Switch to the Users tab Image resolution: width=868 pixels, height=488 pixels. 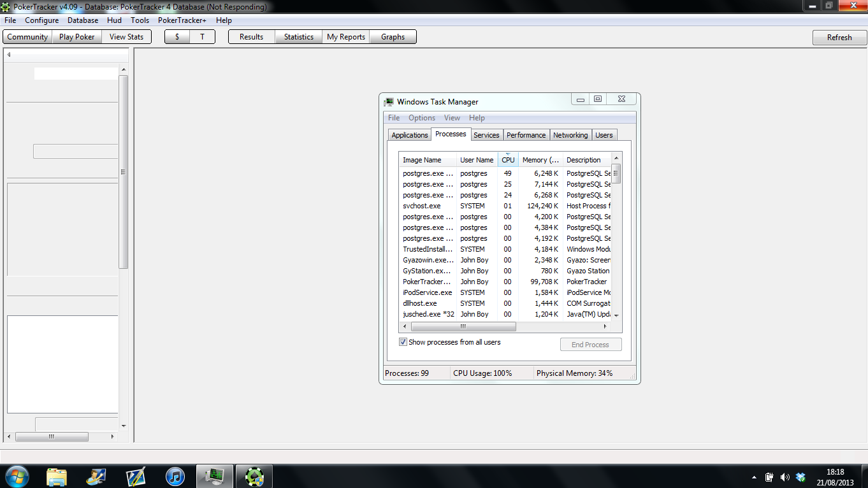pyautogui.click(x=604, y=135)
